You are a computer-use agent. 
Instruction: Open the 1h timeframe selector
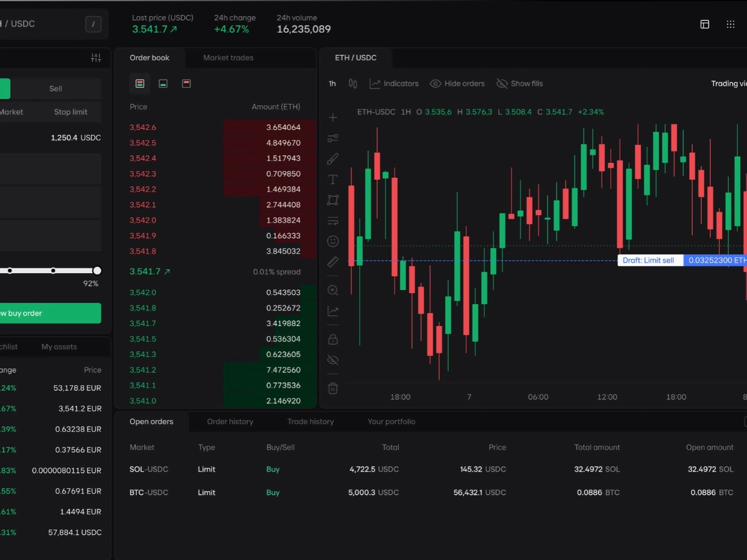point(332,83)
